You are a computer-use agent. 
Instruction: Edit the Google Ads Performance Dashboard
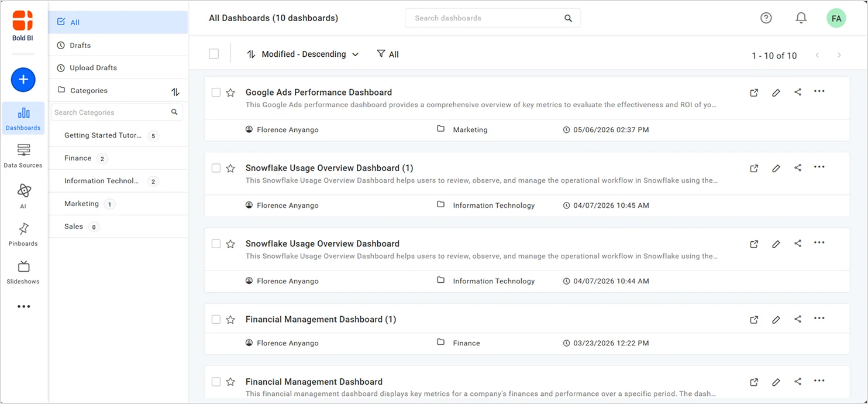click(776, 93)
